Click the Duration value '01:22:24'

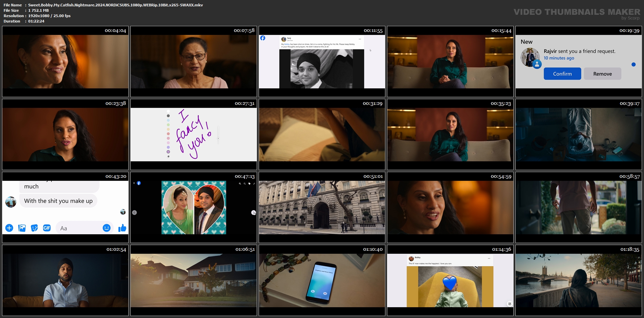coord(36,21)
